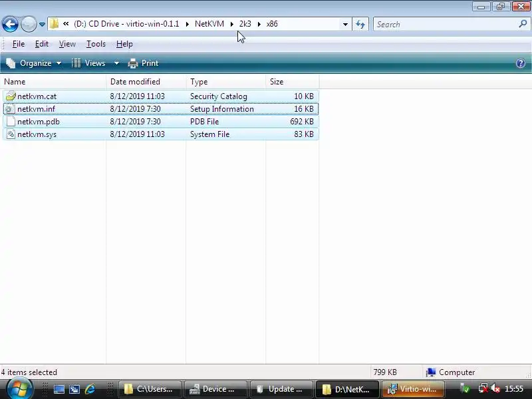The height and width of the screenshot is (399, 532).
Task: Click the search magnifier icon
Action: tap(523, 24)
